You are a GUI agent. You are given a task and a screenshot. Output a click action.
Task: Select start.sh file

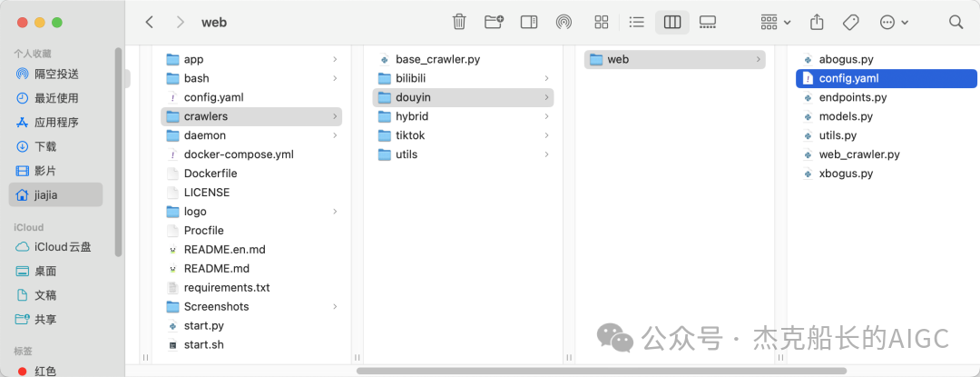click(251, 344)
